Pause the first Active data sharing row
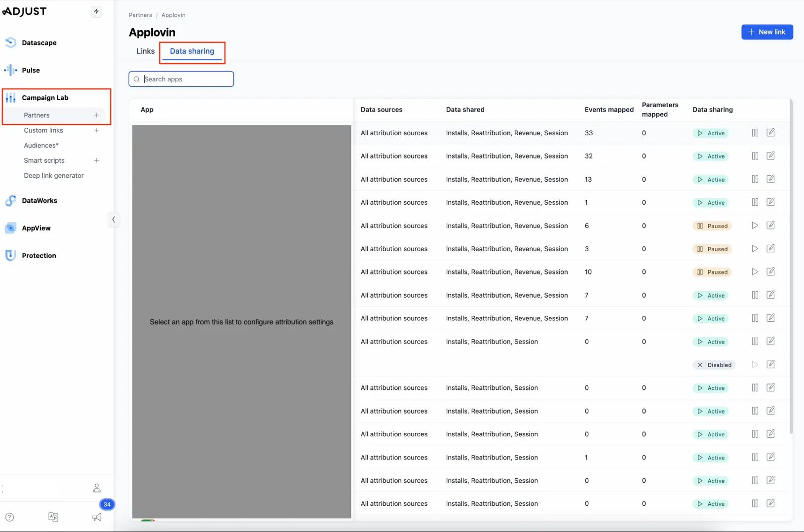This screenshot has width=804, height=532. pyautogui.click(x=755, y=132)
